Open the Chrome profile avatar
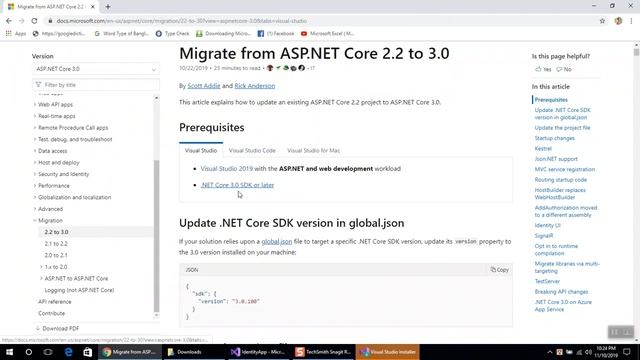The height and width of the screenshot is (360, 640). tap(618, 21)
